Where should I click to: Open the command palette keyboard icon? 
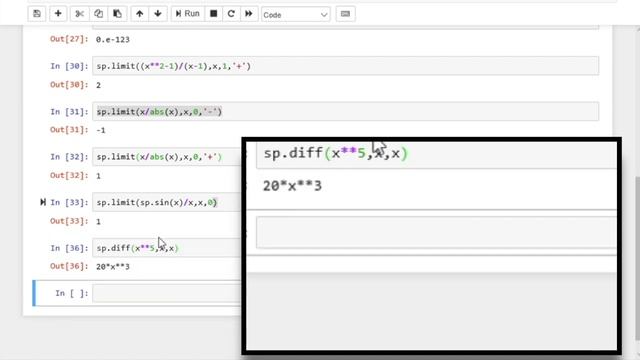click(x=345, y=14)
